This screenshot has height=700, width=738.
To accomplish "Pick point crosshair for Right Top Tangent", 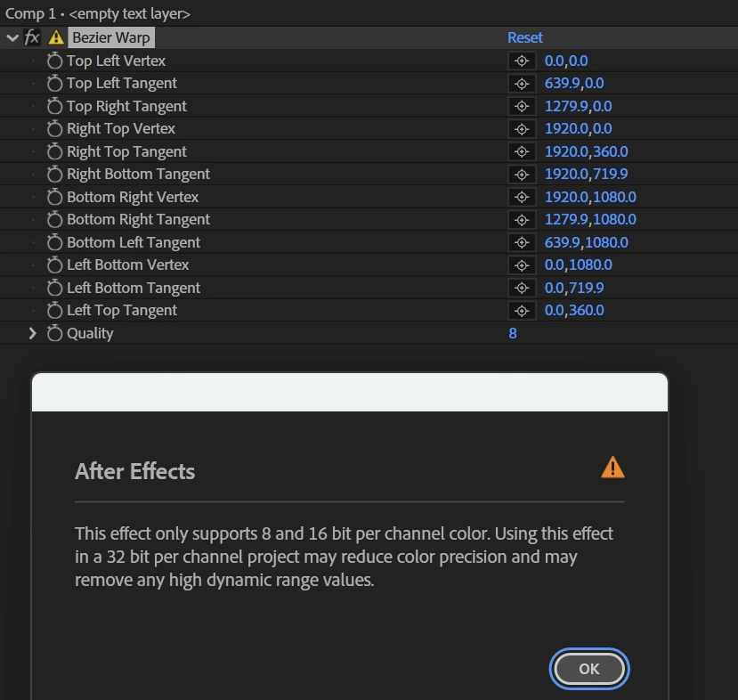I will (x=522, y=151).
